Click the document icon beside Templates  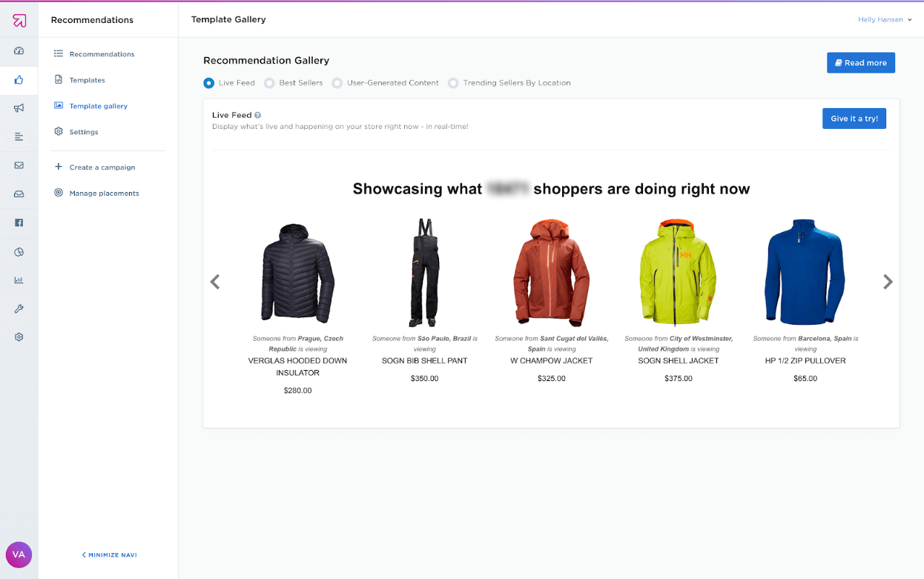(59, 80)
